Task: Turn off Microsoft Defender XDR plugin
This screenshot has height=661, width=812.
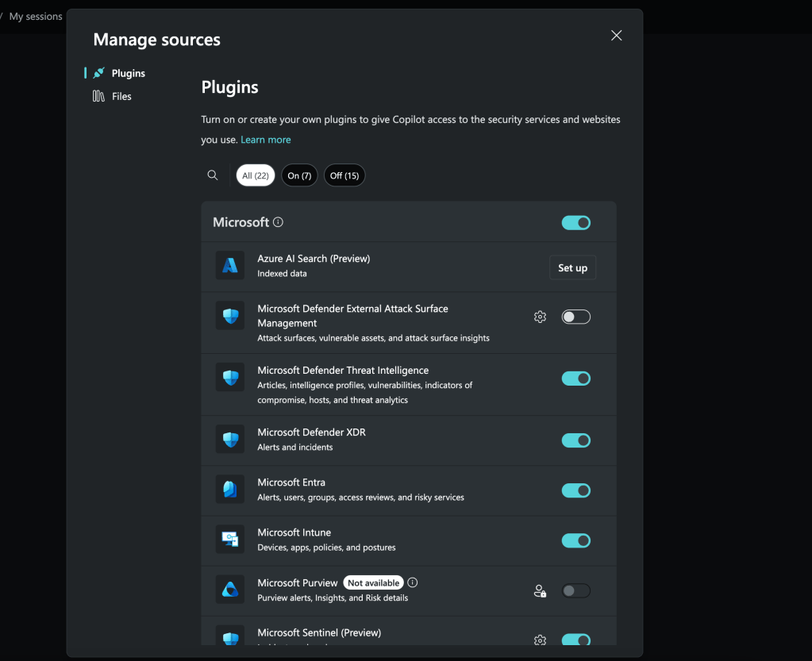Action: point(575,440)
